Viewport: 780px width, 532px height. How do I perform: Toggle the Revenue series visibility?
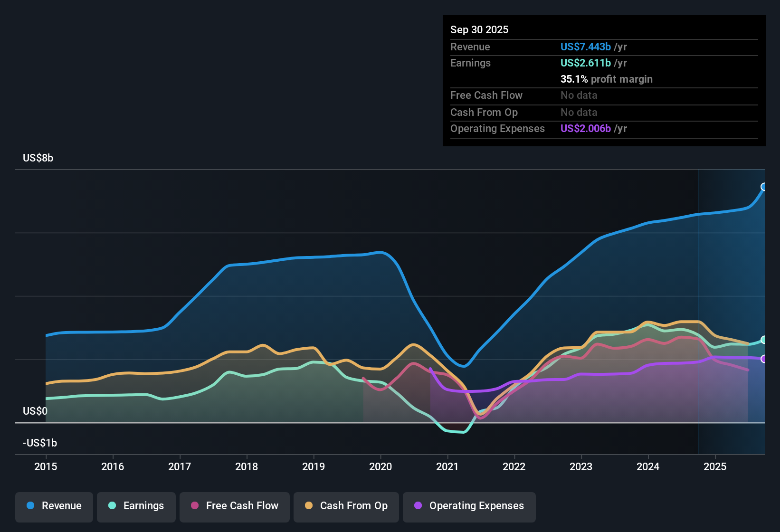coord(54,506)
